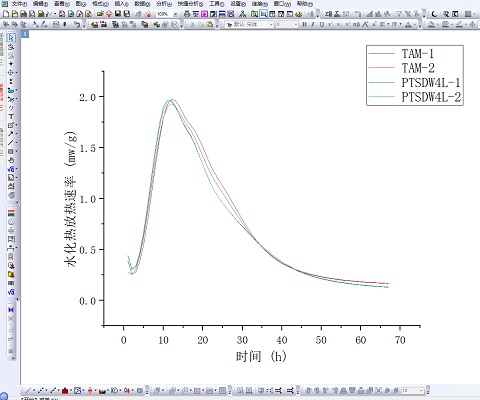Pick the Arrow drawing tool
The image size is (480, 400).
click(11, 134)
